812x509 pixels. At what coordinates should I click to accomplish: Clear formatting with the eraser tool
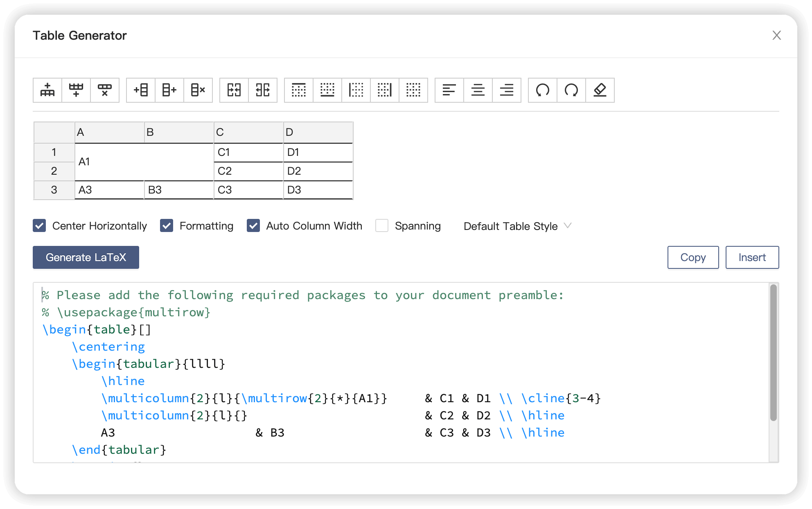(x=600, y=90)
